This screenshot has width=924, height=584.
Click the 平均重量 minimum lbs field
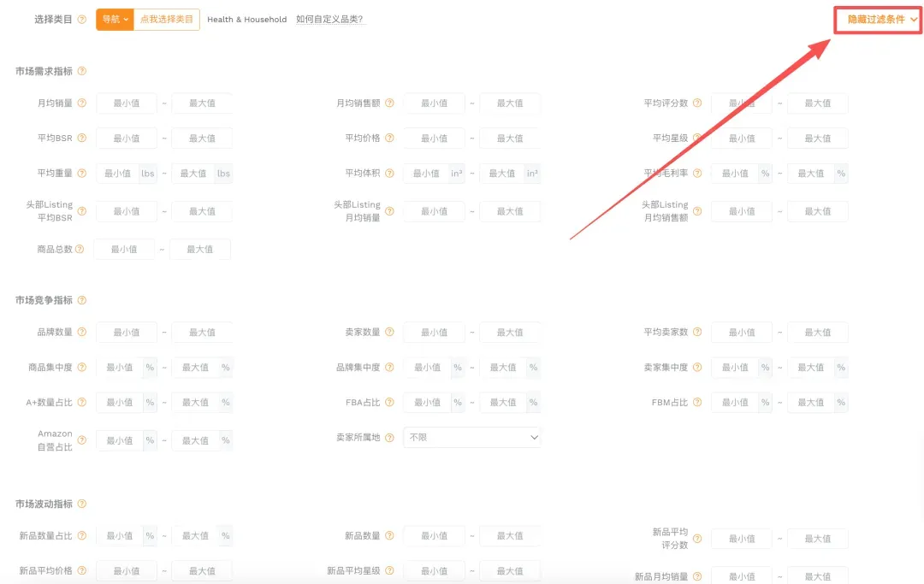[118, 173]
